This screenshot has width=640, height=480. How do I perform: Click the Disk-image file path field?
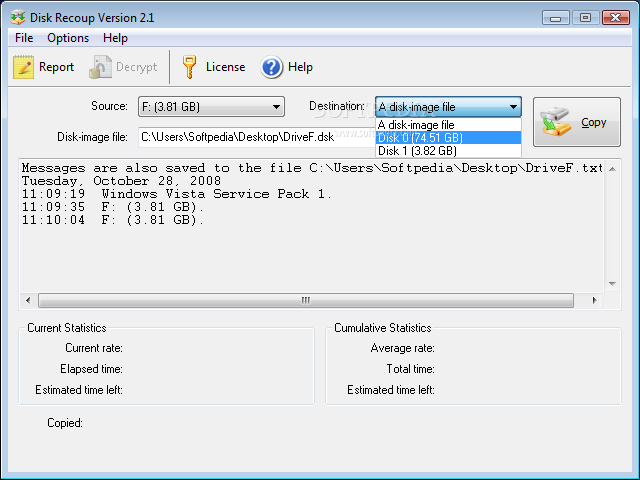click(x=256, y=137)
